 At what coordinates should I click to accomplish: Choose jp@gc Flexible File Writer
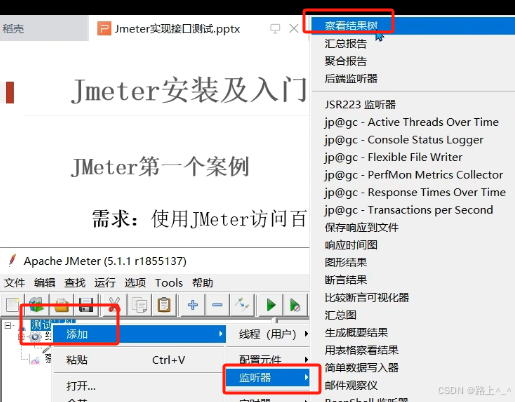tap(413, 157)
